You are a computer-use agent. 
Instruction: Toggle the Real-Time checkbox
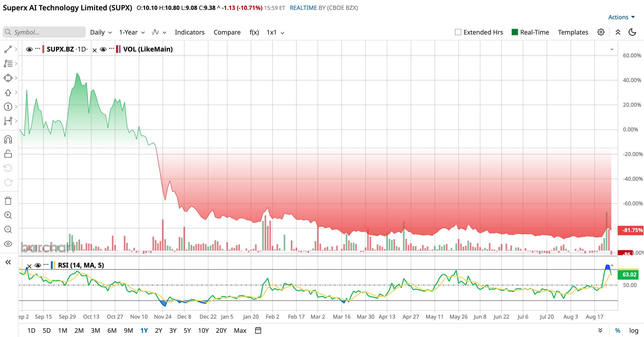(x=515, y=32)
